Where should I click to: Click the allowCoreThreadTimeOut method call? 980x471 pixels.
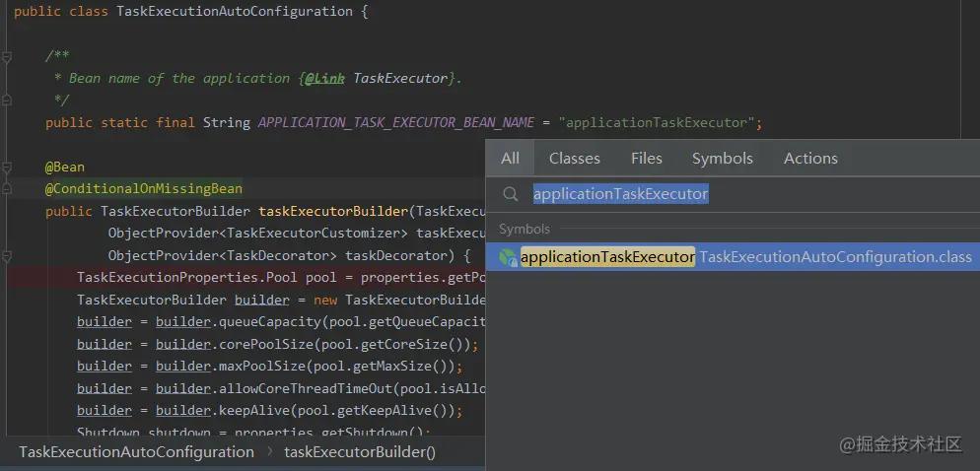306,388
